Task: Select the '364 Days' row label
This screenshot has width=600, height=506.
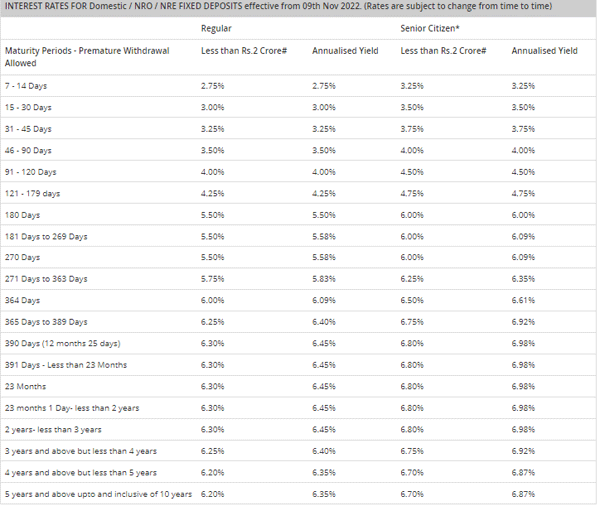Action: (x=22, y=300)
